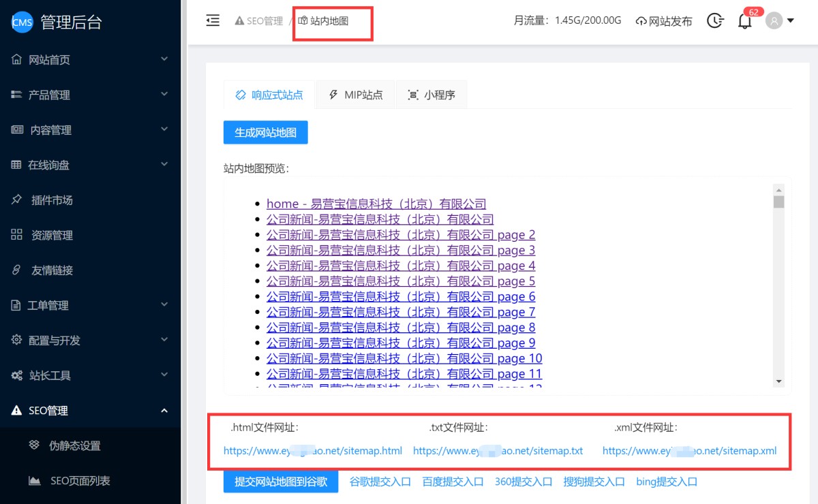Click the 百度提交入口 link
The width and height of the screenshot is (818, 504).
pyautogui.click(x=453, y=482)
